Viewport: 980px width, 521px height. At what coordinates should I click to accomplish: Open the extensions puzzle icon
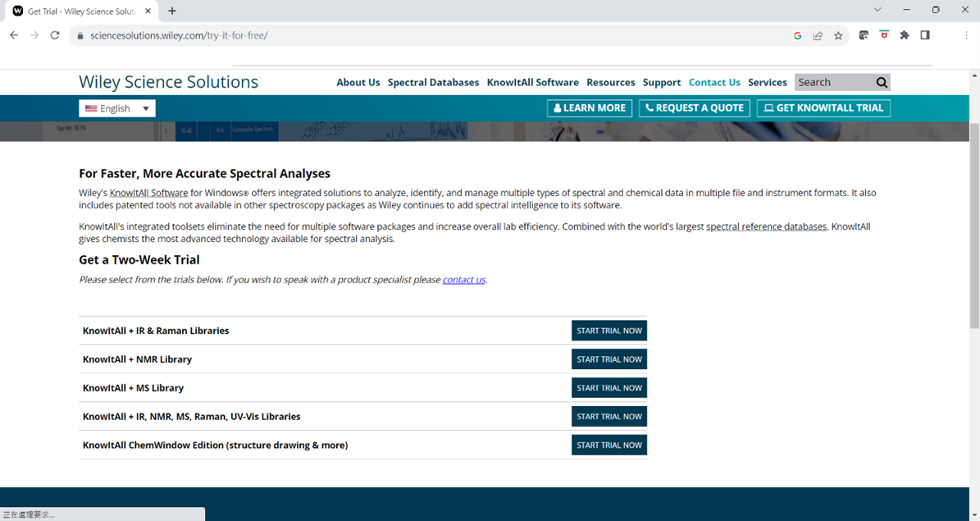(x=905, y=35)
